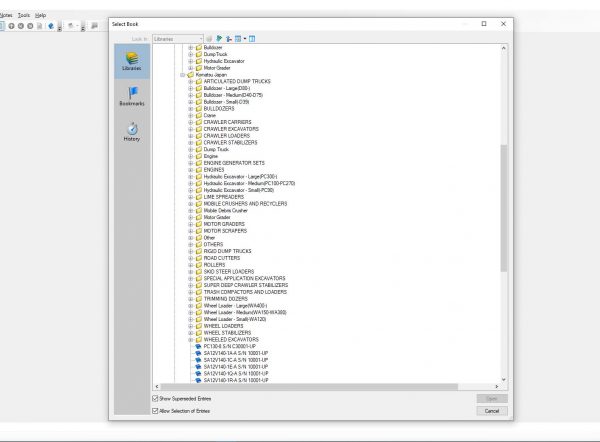Open the Libraries panel in sidebar

(132, 61)
